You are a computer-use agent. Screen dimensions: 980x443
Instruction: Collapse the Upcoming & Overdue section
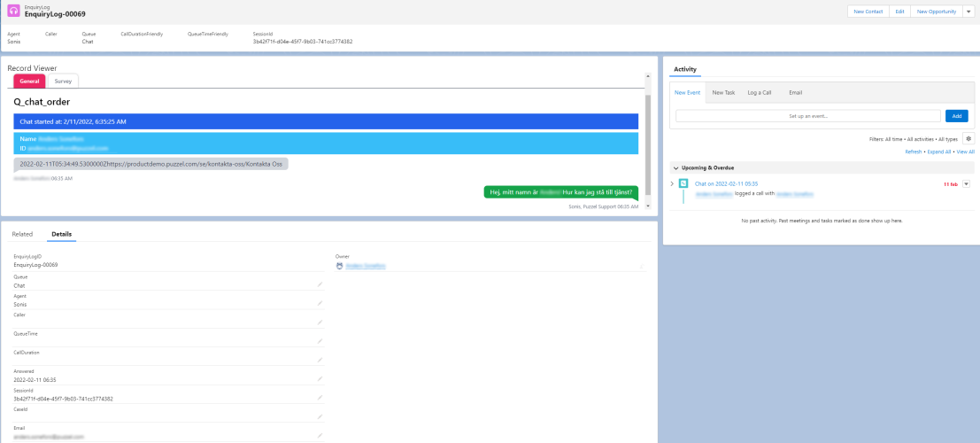pos(676,167)
